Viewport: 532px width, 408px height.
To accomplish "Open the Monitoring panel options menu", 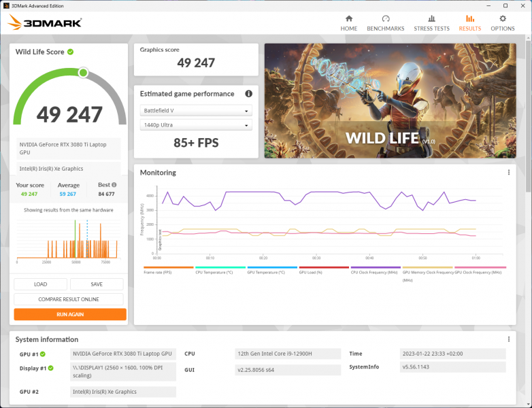I will (x=509, y=172).
